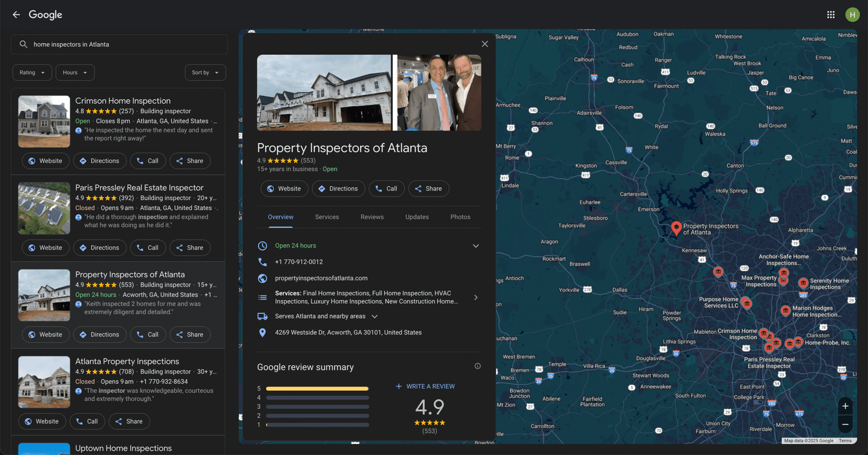Viewport: 868px width, 455px height.
Task: Open the account avatar labeled H
Action: (852, 15)
